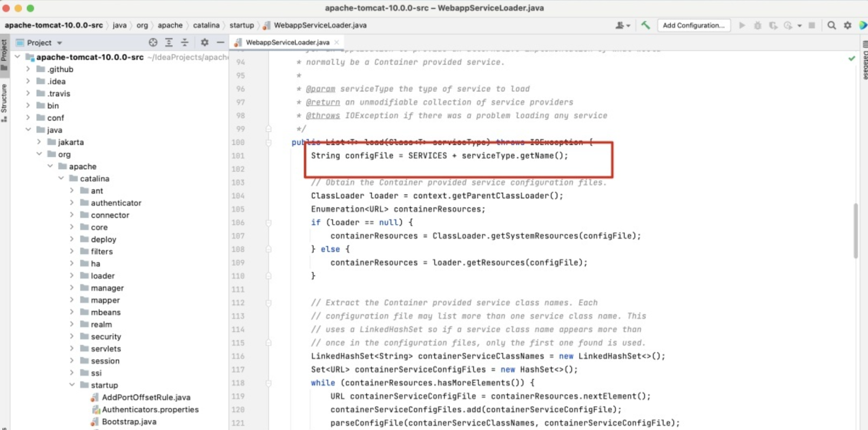Click locate opened file target icon
Screen dimensions: 868x430
[x=153, y=42]
